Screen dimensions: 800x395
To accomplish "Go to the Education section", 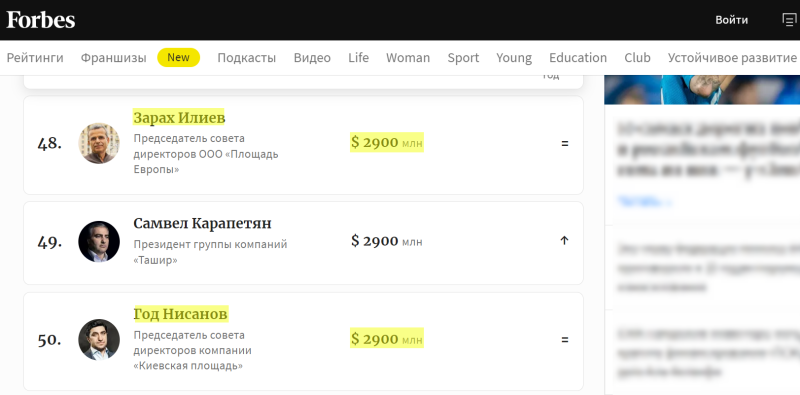I will click(578, 58).
